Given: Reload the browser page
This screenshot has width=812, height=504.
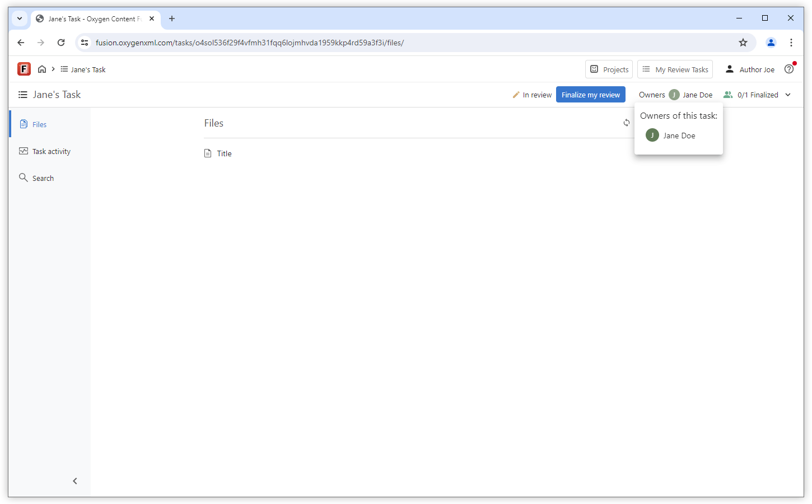Looking at the screenshot, I should 61,43.
